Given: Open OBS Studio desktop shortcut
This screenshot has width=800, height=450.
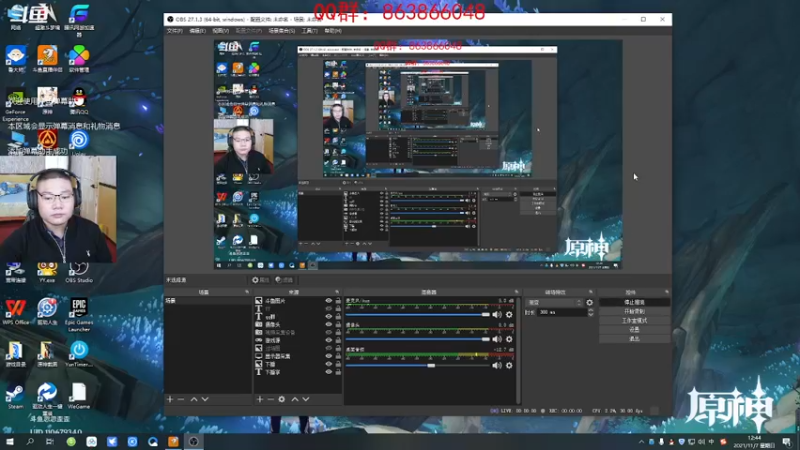Looking at the screenshot, I should pyautogui.click(x=79, y=272).
